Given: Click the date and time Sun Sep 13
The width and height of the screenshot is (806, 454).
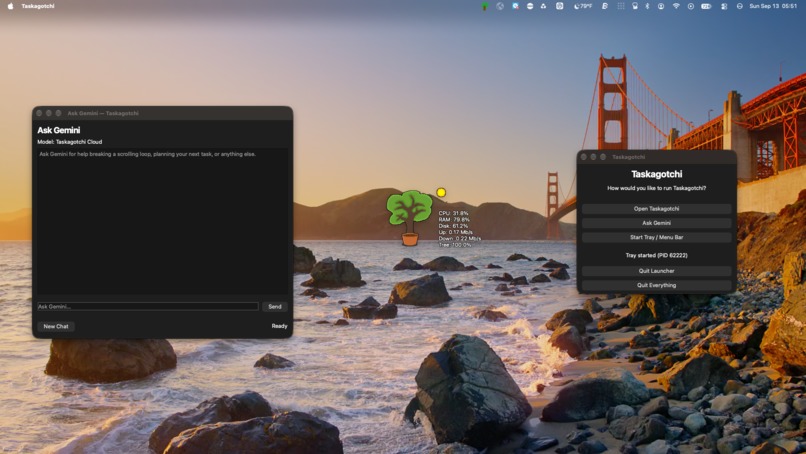Looking at the screenshot, I should [x=773, y=6].
